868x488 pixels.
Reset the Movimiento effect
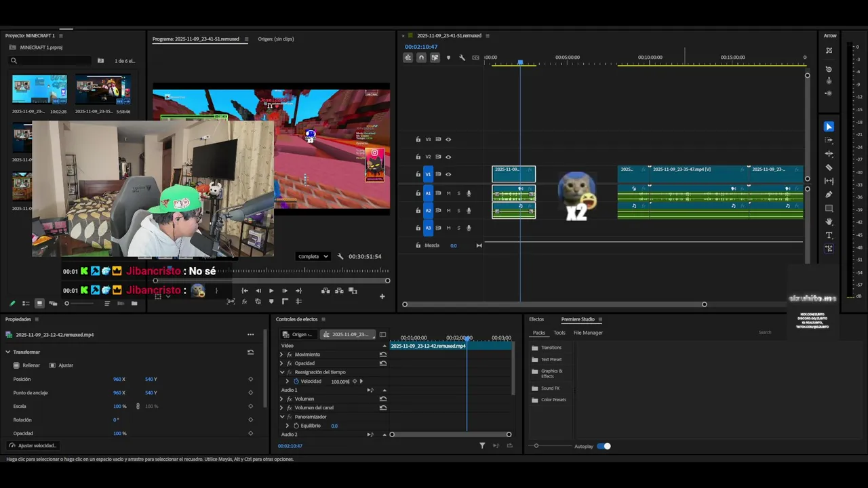pyautogui.click(x=383, y=354)
